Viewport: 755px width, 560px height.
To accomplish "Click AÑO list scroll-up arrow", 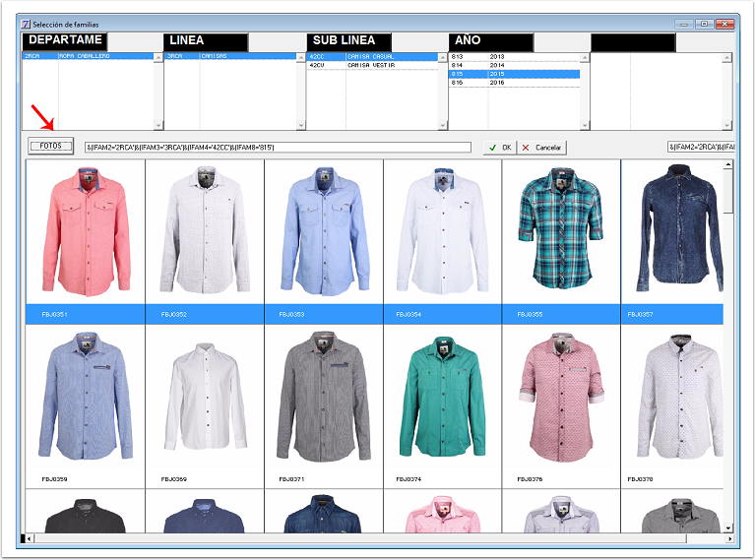I will pyautogui.click(x=585, y=57).
